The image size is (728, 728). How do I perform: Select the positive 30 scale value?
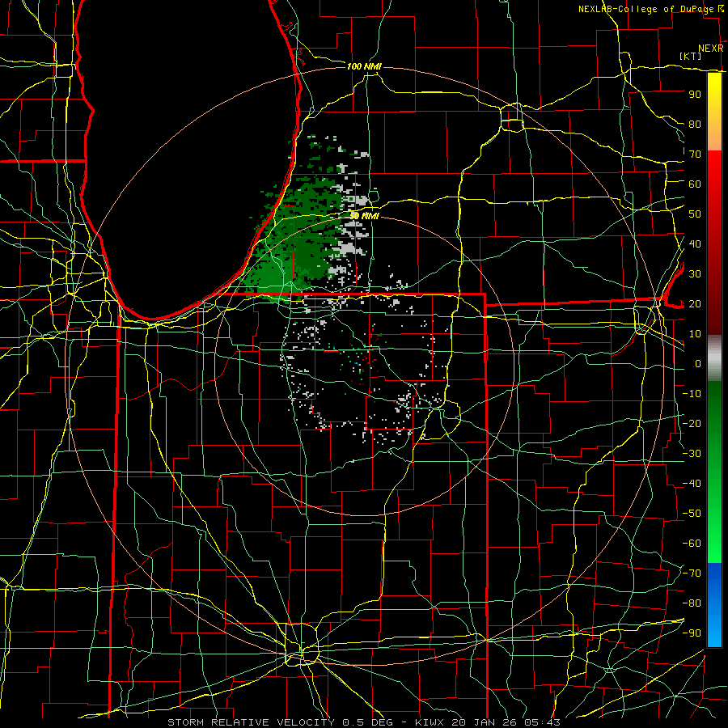[695, 274]
